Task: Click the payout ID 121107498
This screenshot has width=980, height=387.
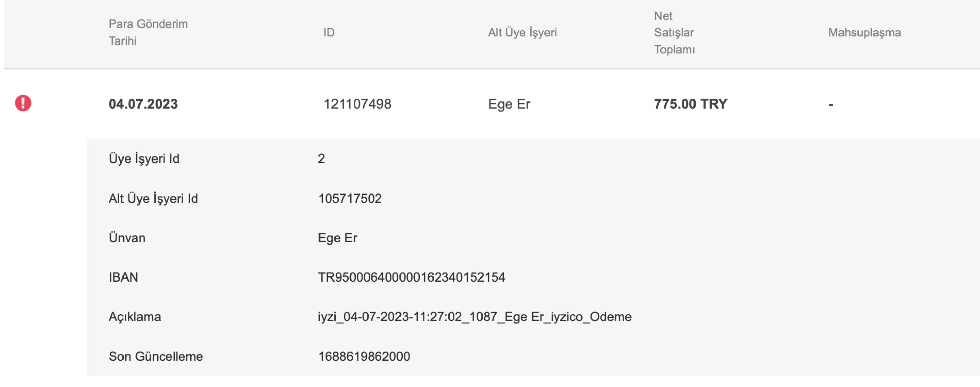Action: pos(357,104)
